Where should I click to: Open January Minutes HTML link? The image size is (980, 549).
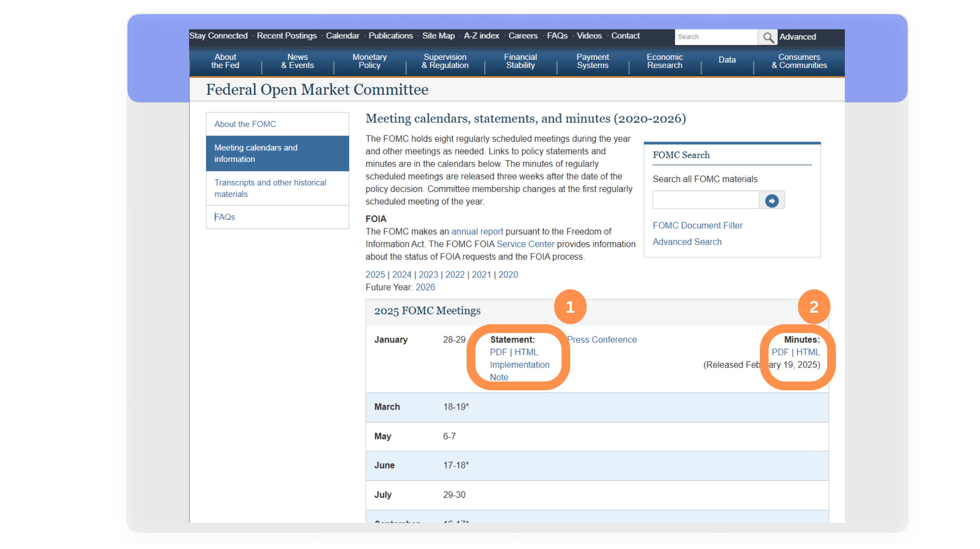(x=808, y=352)
